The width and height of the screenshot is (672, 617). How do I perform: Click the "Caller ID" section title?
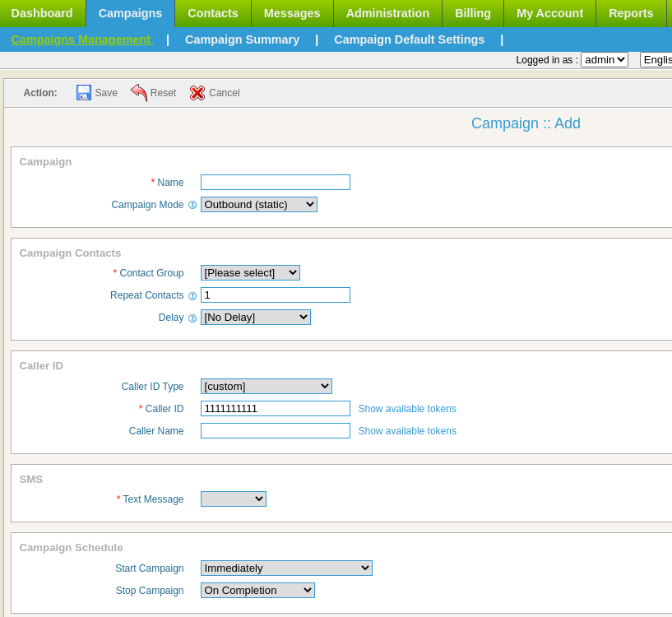click(x=41, y=366)
